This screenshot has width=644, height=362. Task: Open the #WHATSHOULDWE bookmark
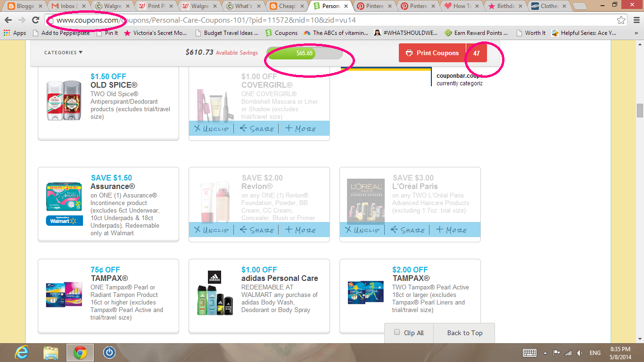pyautogui.click(x=406, y=33)
